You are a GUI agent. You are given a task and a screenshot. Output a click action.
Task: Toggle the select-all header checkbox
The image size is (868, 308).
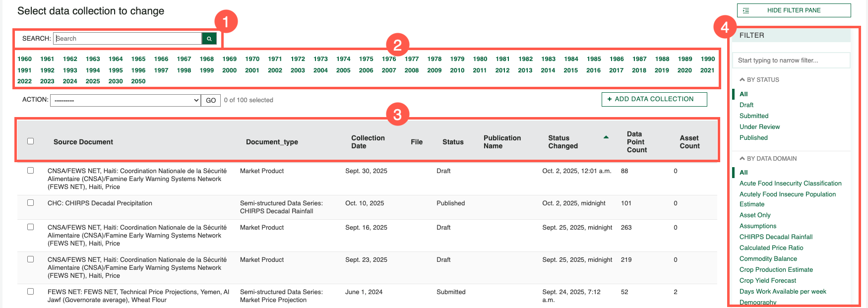[x=31, y=141]
